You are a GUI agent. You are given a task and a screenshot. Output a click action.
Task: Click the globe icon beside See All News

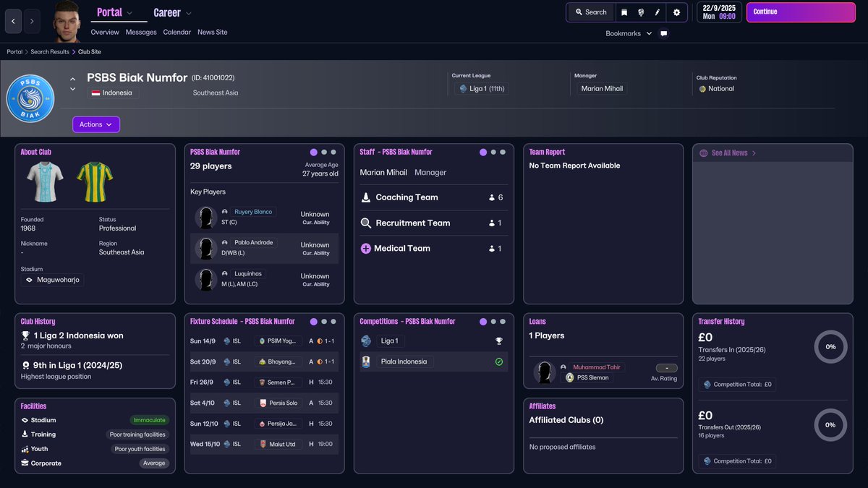pos(704,153)
